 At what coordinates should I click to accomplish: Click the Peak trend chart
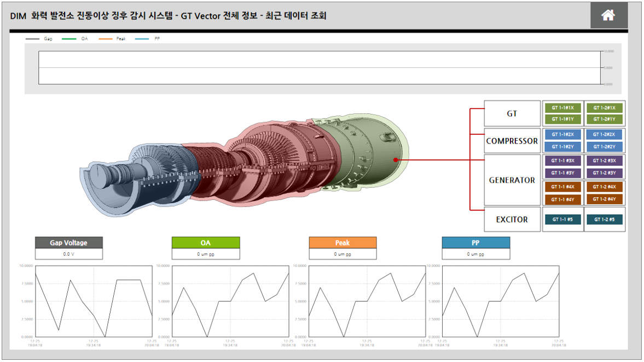pyautogui.click(x=367, y=301)
